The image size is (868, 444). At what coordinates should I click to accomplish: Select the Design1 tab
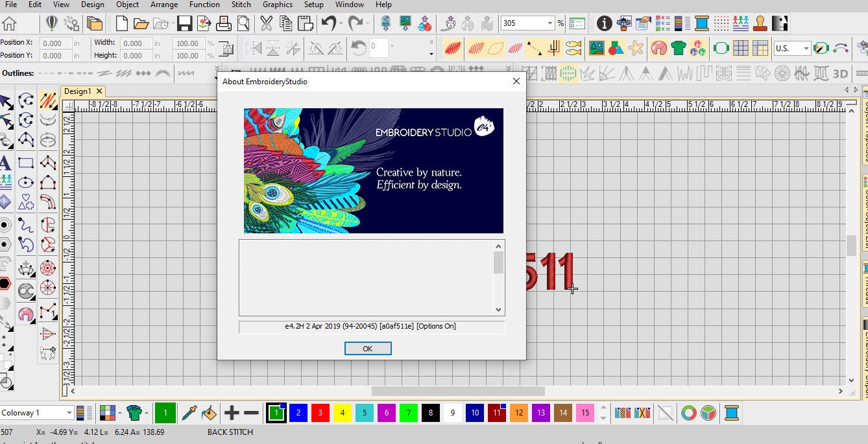[78, 91]
